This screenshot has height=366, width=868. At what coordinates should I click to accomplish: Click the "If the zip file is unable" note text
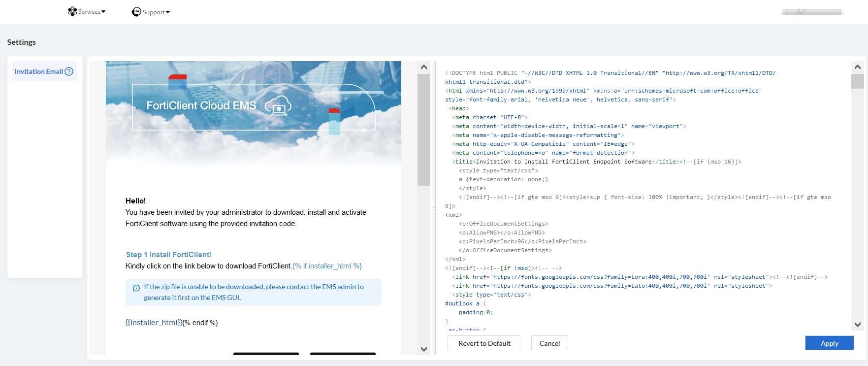(254, 292)
